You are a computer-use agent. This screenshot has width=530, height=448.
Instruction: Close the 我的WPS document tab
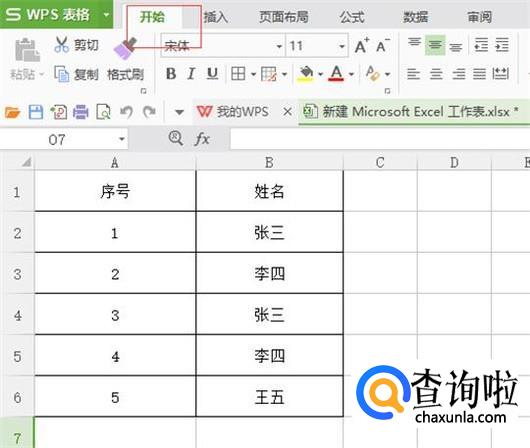click(x=288, y=111)
